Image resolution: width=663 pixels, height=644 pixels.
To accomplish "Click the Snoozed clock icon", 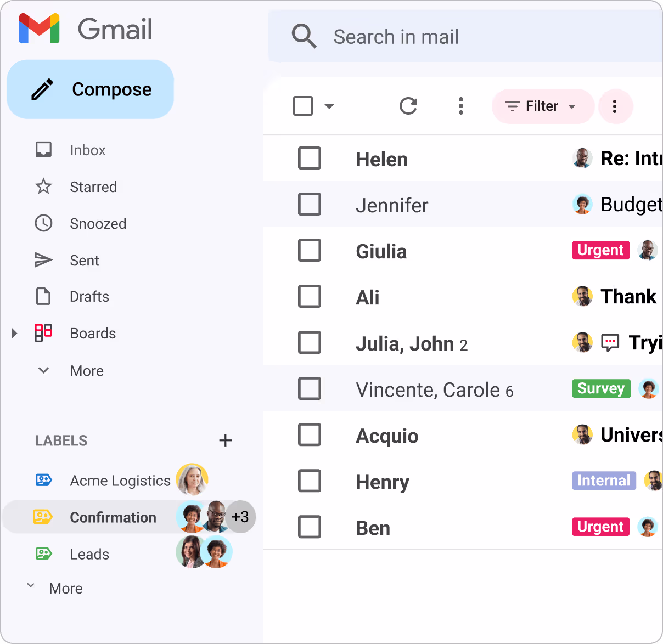I will 43,223.
